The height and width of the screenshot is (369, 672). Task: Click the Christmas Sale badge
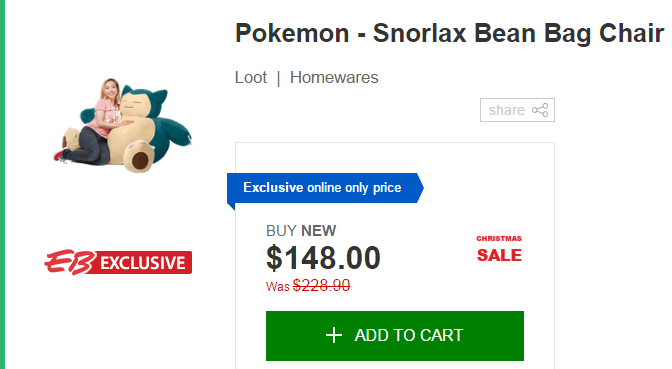tap(499, 249)
